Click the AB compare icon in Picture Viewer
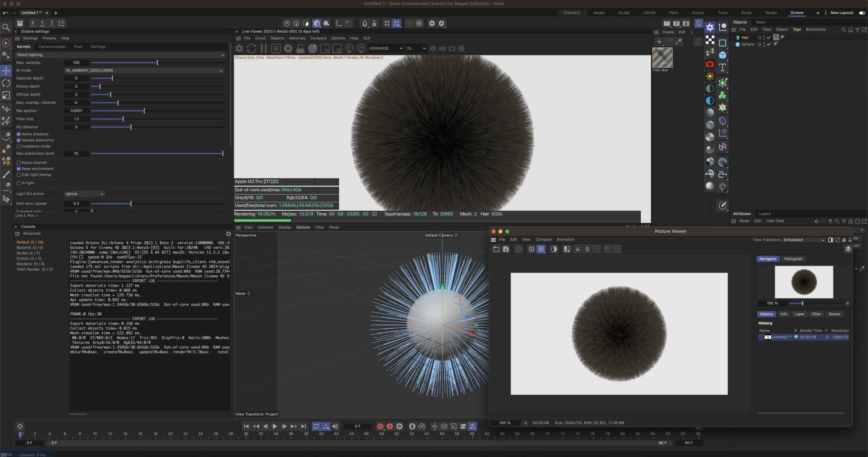 click(567, 249)
